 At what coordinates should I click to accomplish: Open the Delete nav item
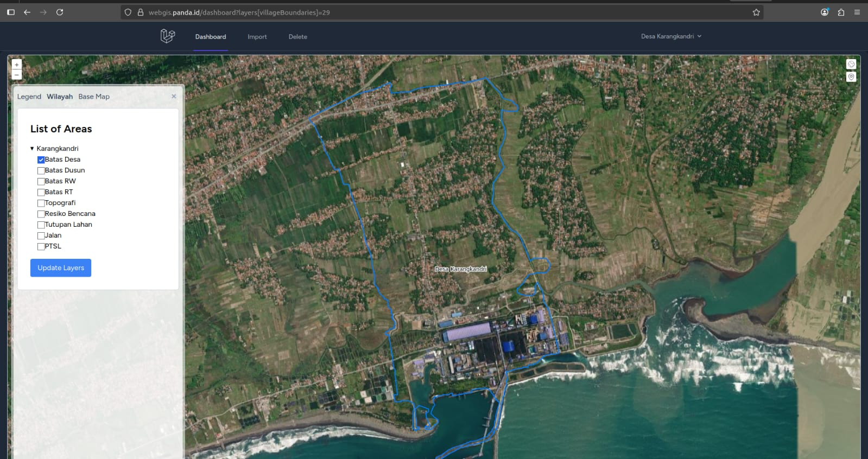point(298,36)
